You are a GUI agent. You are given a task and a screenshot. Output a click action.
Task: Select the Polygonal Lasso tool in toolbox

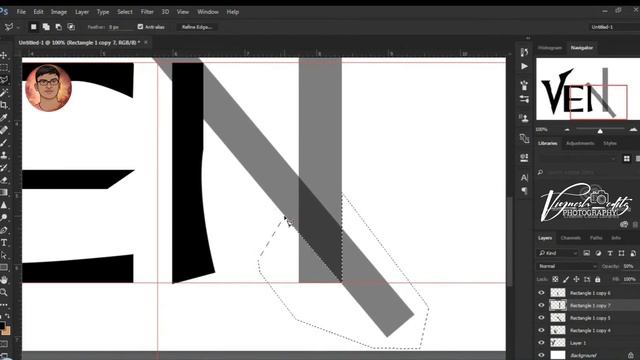coord(4,80)
